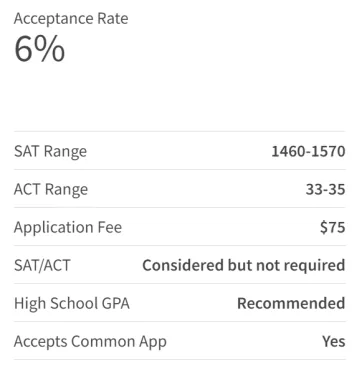
Task: Click the Application Fee label
Action: click(x=68, y=228)
